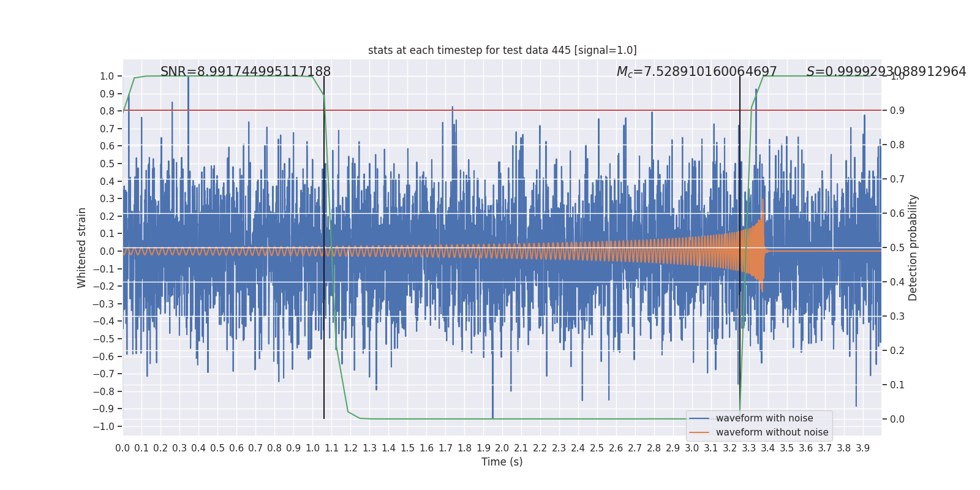Select the 'Time (s)' axis label
This screenshot has height=490, width=980.
(502, 462)
